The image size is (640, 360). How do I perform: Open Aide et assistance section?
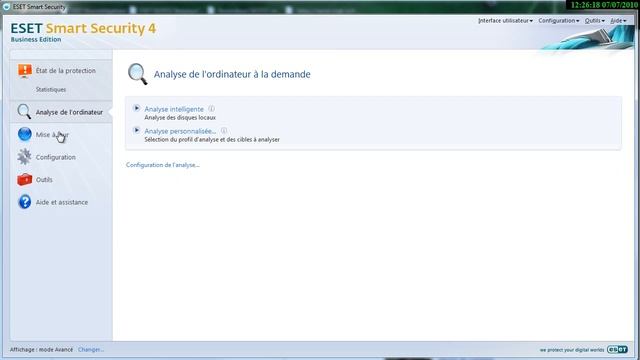[x=62, y=202]
